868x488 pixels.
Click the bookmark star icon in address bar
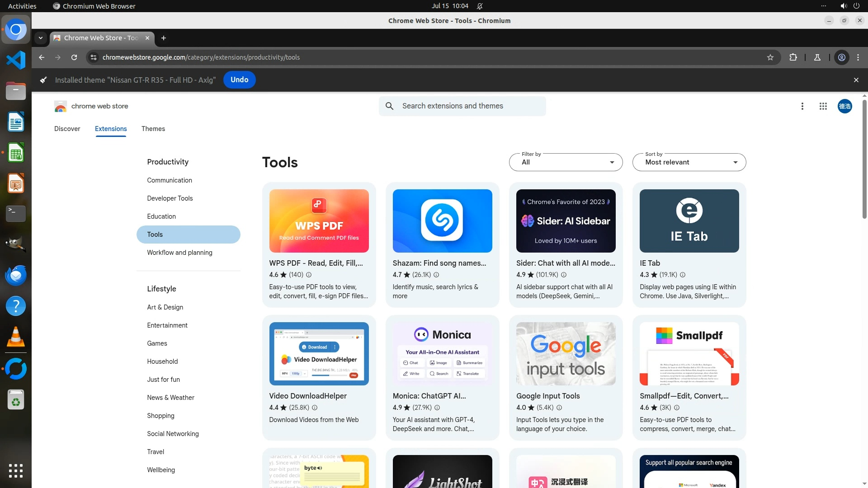click(x=770, y=57)
